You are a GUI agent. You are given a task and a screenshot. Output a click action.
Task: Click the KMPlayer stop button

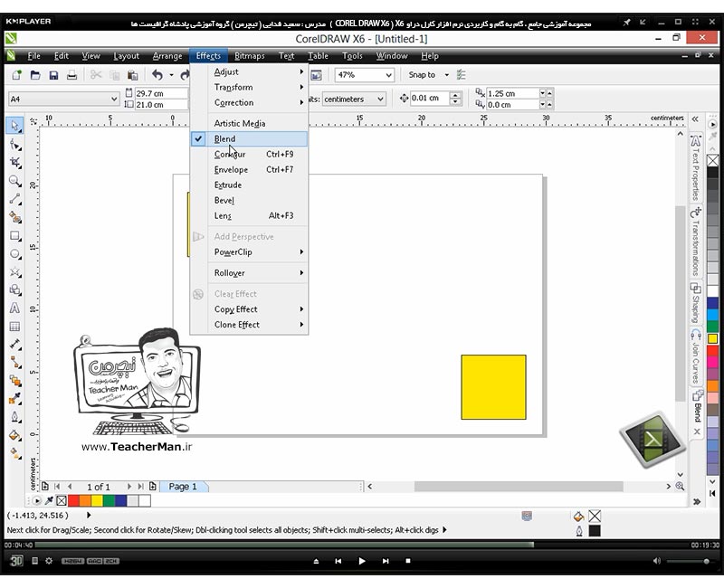(408, 561)
